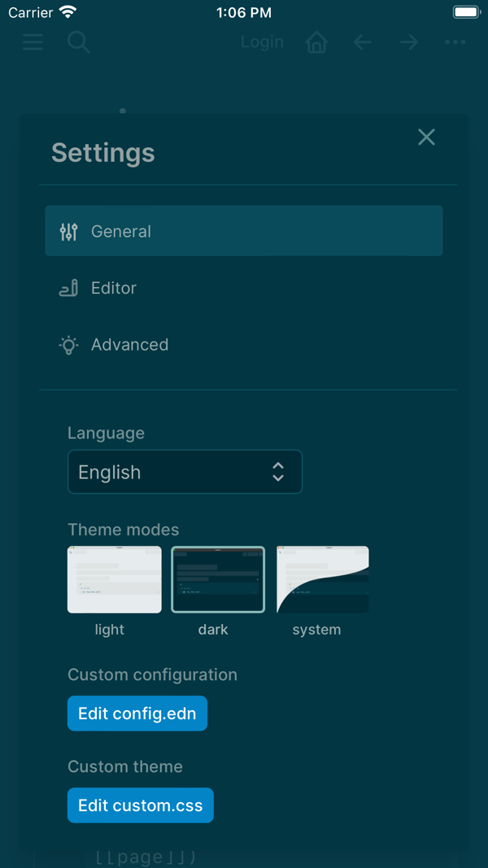Image resolution: width=488 pixels, height=868 pixels.
Task: Click the Login link
Action: tap(262, 42)
